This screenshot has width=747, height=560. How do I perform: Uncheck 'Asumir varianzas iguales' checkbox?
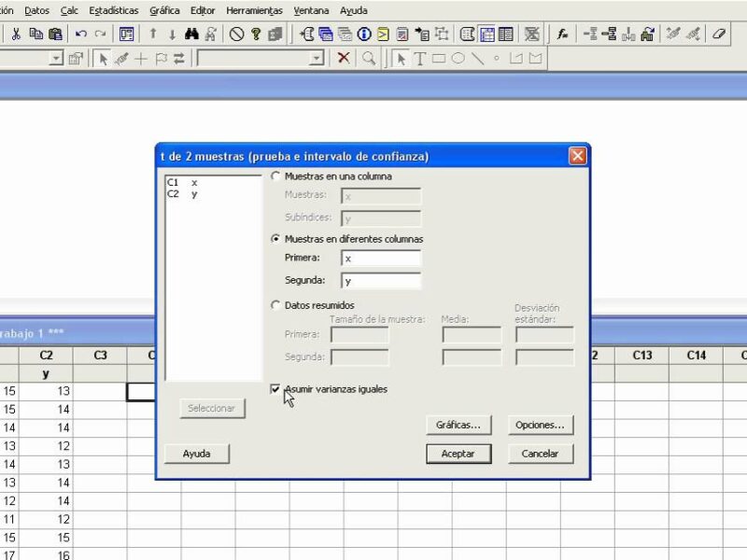coord(275,389)
